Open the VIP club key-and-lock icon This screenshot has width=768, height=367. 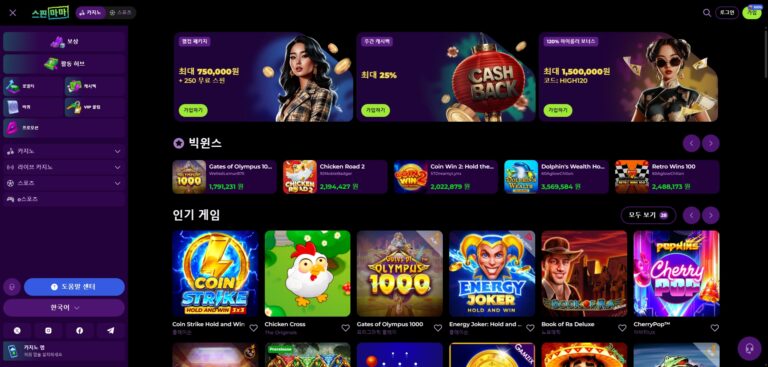(74, 107)
